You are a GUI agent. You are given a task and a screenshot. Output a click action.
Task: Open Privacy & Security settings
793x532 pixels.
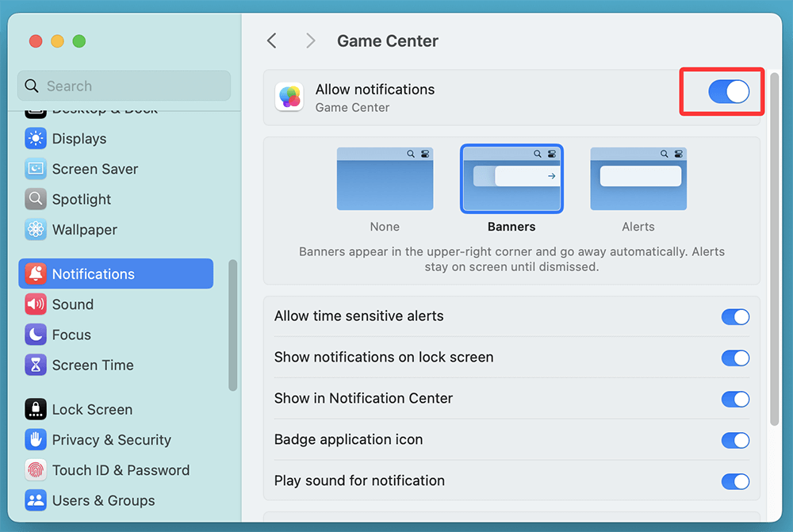pos(35,440)
